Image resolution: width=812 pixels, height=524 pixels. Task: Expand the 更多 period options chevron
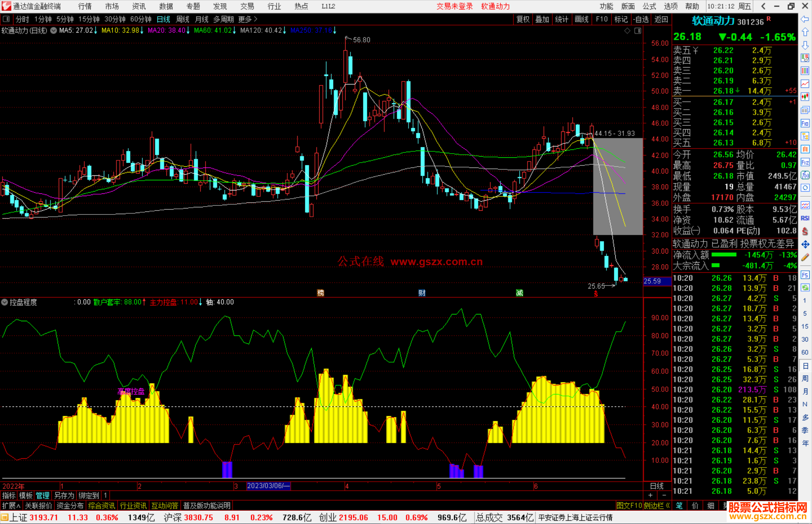pyautogui.click(x=256, y=19)
